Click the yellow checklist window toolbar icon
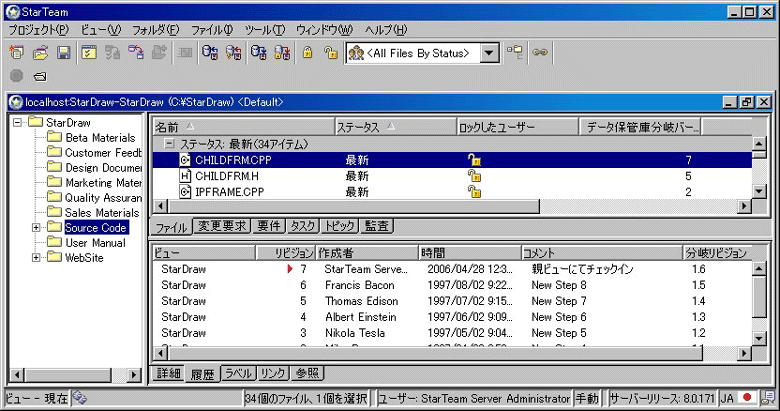780x411 pixels. 89,52
